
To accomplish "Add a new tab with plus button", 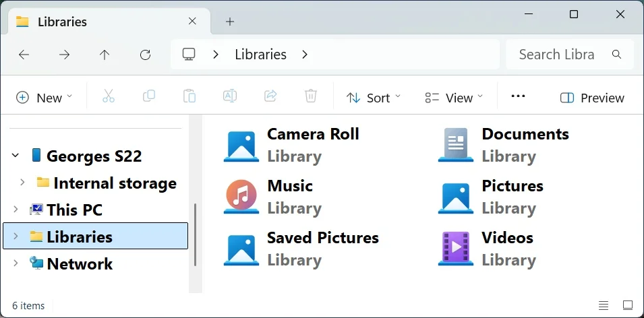I will 230,22.
